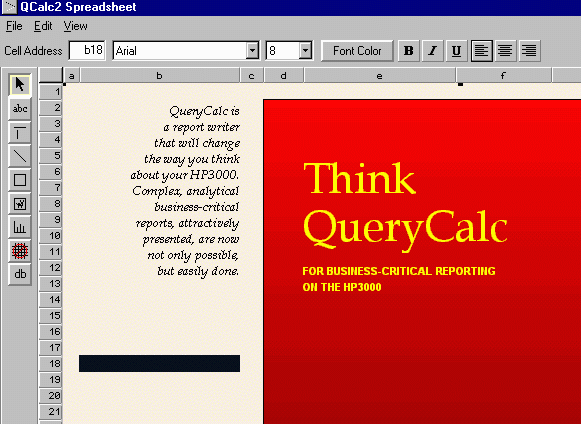
Task: Select the bar chart tool
Action: point(20,227)
